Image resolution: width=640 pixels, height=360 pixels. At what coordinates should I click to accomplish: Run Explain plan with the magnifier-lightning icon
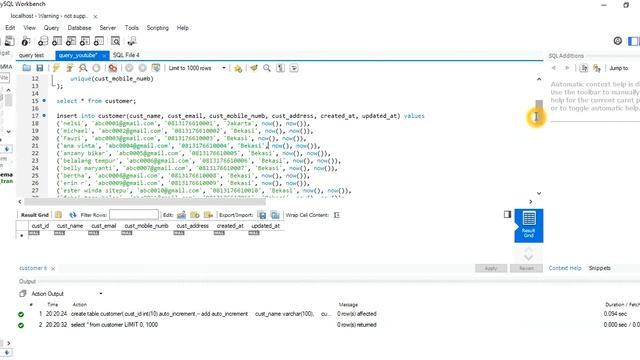83,68
